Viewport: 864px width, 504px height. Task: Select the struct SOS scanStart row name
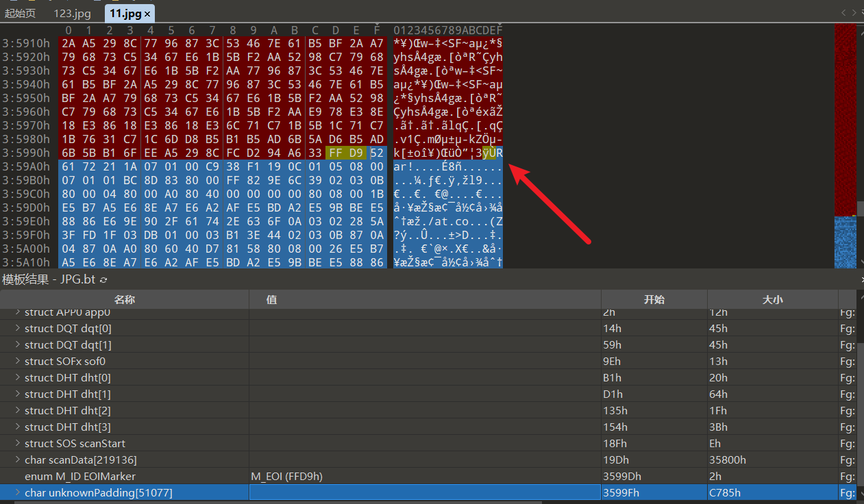75,443
